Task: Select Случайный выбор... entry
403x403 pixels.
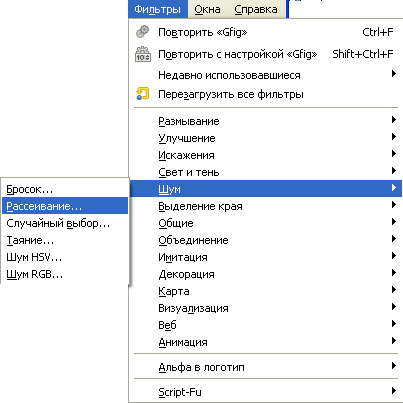Action: click(65, 223)
